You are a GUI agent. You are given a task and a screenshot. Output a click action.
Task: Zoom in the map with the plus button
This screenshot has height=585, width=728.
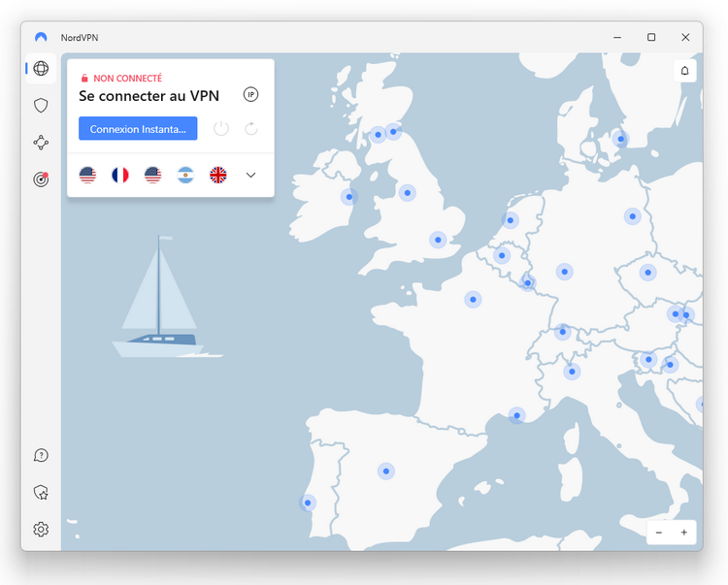[684, 533]
